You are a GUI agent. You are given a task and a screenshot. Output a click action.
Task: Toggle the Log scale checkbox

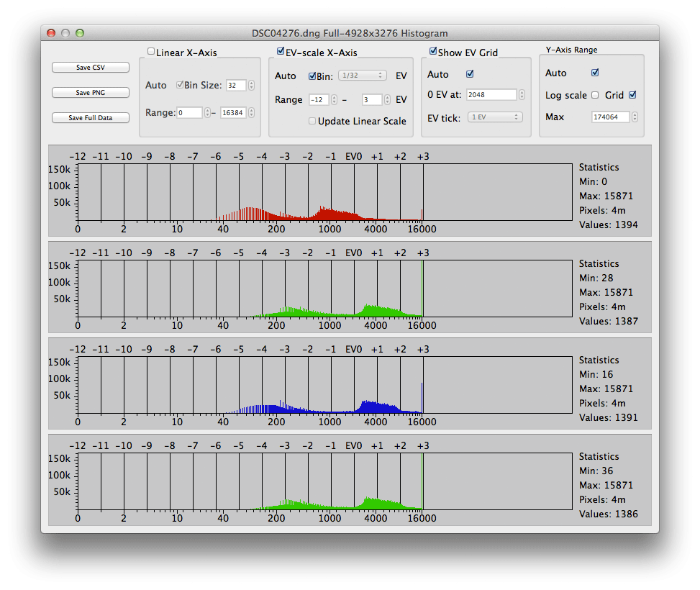(x=595, y=95)
